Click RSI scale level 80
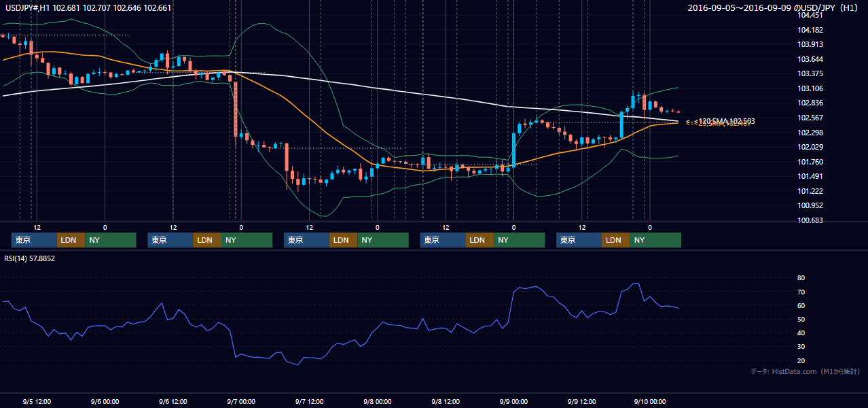868x408 pixels. click(801, 278)
